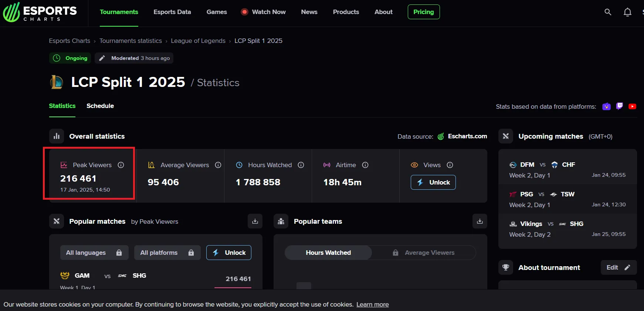This screenshot has width=644, height=311.
Task: Open the DFM vs CHF upcoming match
Action: click(x=567, y=169)
